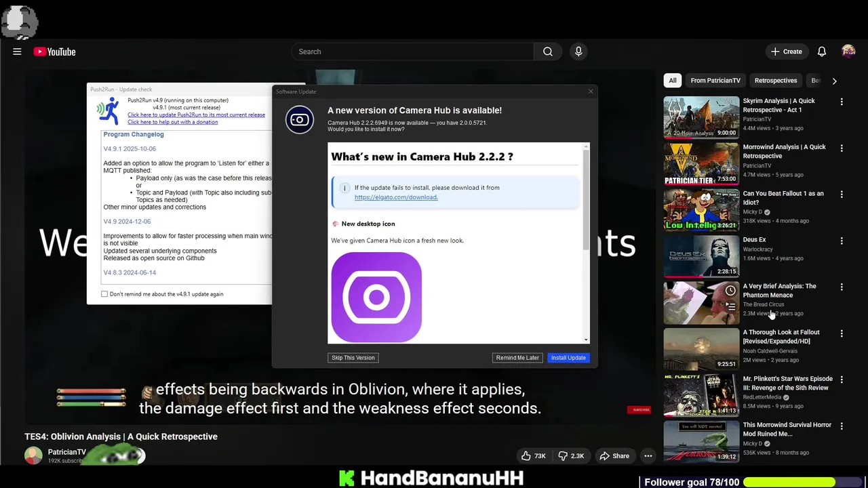Image resolution: width=868 pixels, height=488 pixels.
Task: Click the purple Camera Hub desktop icon image
Action: pos(376,297)
